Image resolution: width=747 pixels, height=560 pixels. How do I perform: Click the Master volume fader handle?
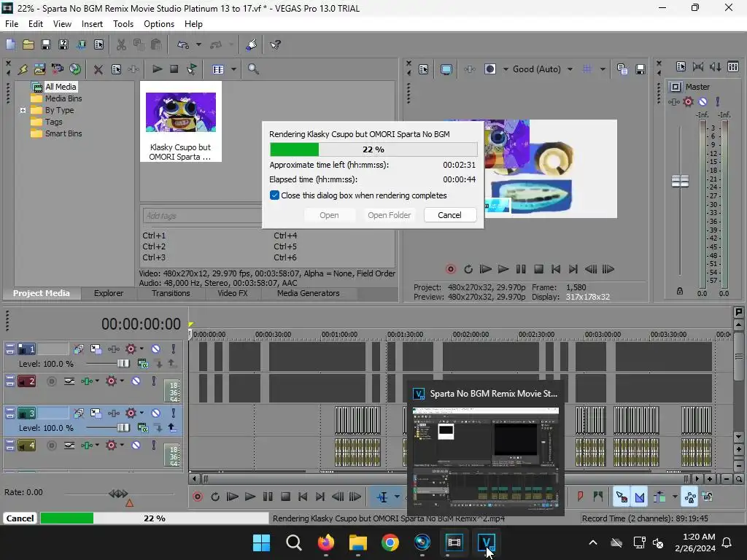click(x=680, y=181)
